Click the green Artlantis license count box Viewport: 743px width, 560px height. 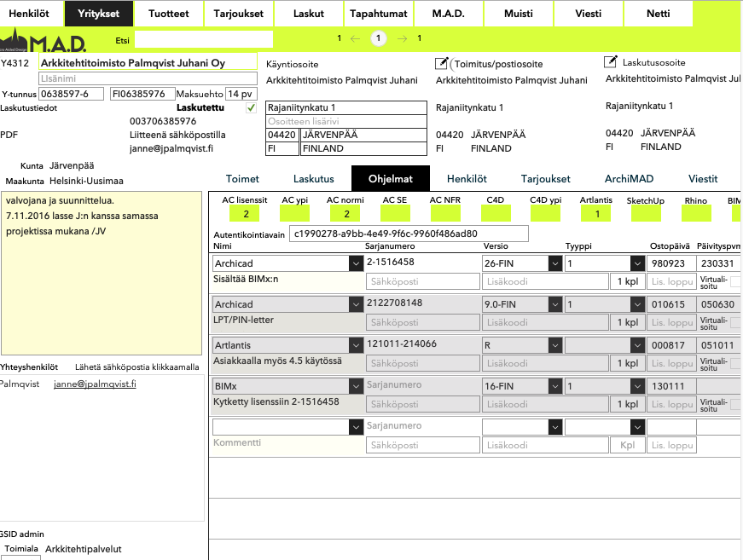(596, 214)
